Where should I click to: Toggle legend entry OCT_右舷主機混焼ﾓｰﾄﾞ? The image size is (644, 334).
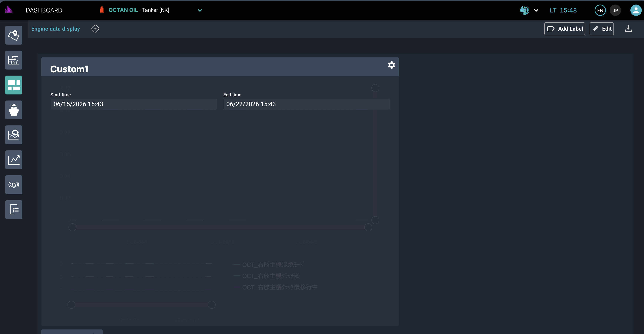(269, 265)
